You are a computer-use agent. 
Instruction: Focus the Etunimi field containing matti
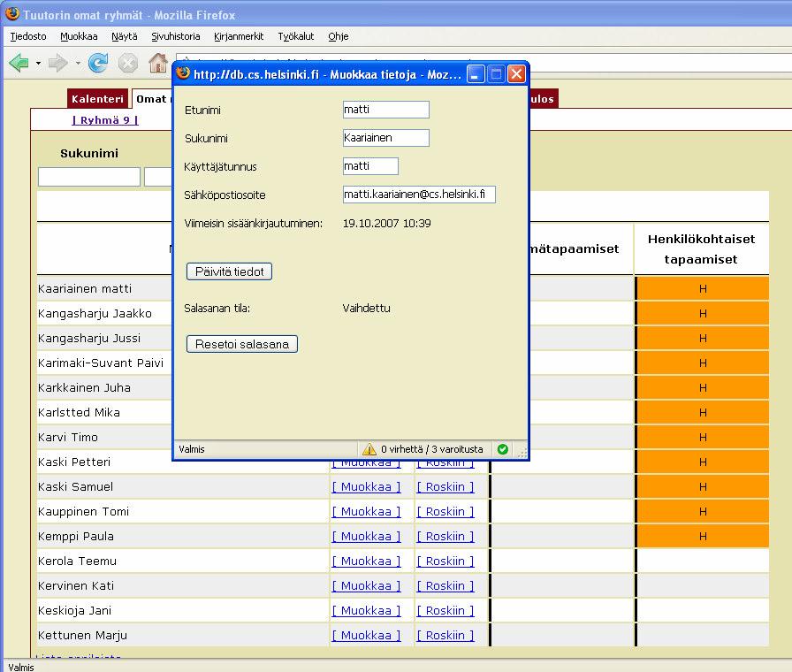386,110
